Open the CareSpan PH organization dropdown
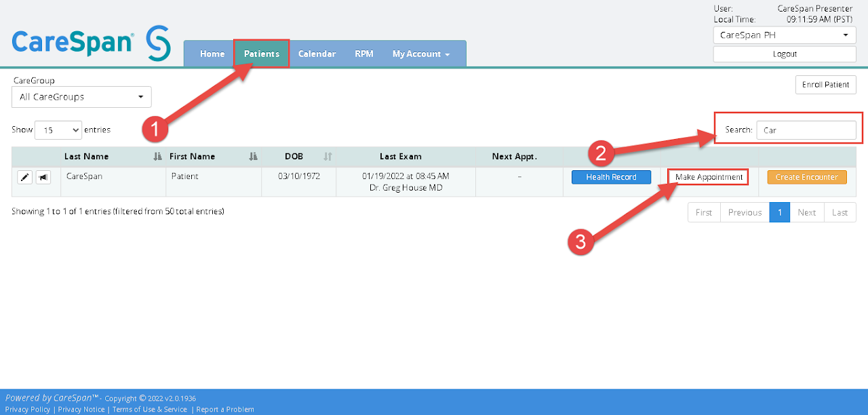The height and width of the screenshot is (415, 868). coord(785,35)
